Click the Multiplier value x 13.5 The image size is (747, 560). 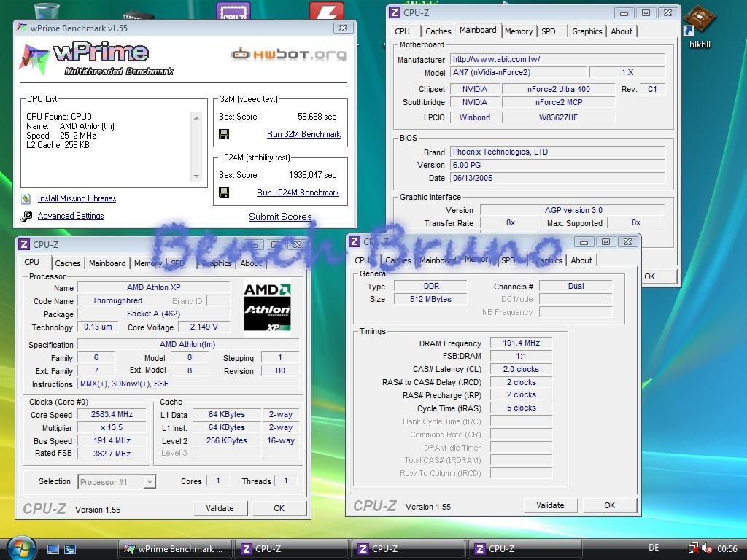click(x=112, y=427)
